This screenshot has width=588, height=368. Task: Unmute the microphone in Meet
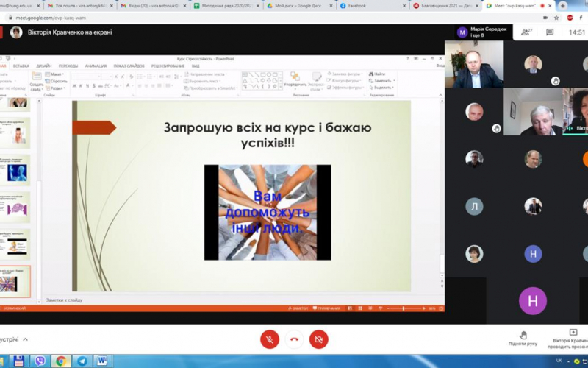270,339
